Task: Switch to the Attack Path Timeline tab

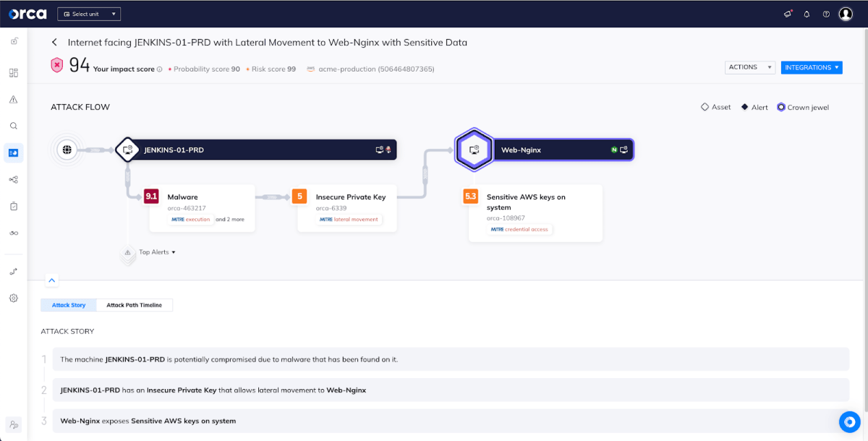Action: coord(135,305)
